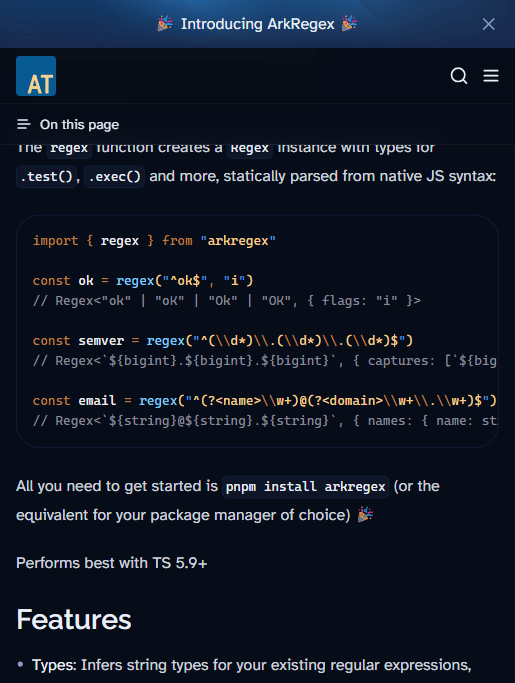Click the import regex from arkregex line
This screenshot has width=515, height=683.
(x=154, y=240)
